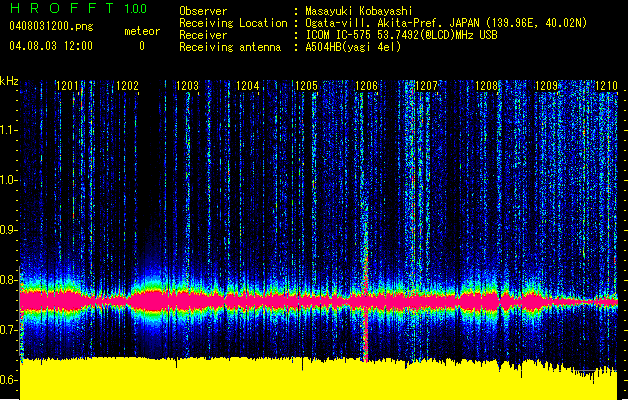Click the date stamp 04.08.03 12:00

tap(51, 46)
